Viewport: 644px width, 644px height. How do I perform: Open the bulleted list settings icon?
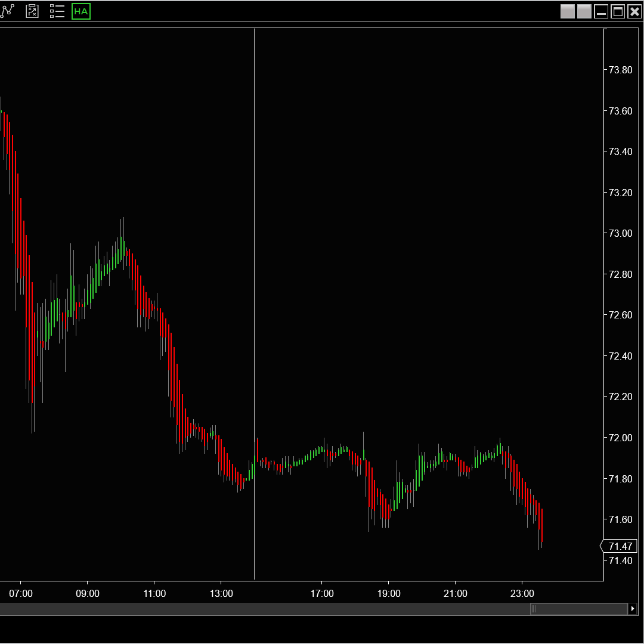point(57,11)
